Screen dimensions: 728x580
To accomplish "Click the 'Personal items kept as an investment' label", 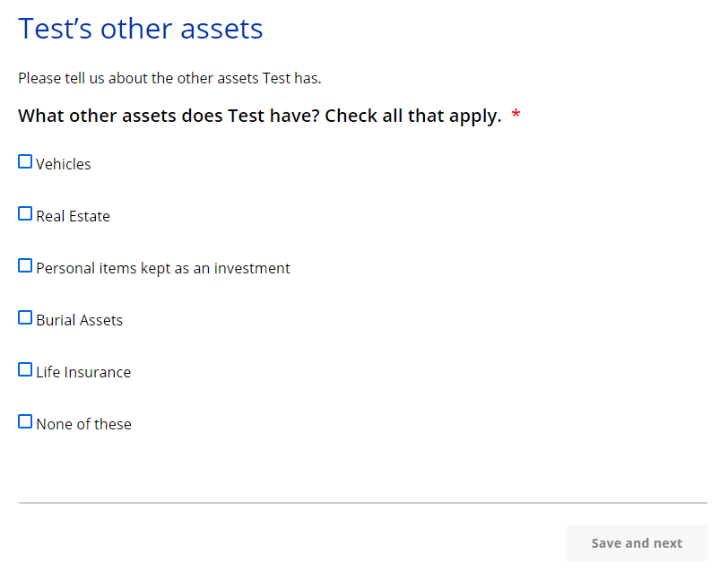I will pyautogui.click(x=163, y=268).
